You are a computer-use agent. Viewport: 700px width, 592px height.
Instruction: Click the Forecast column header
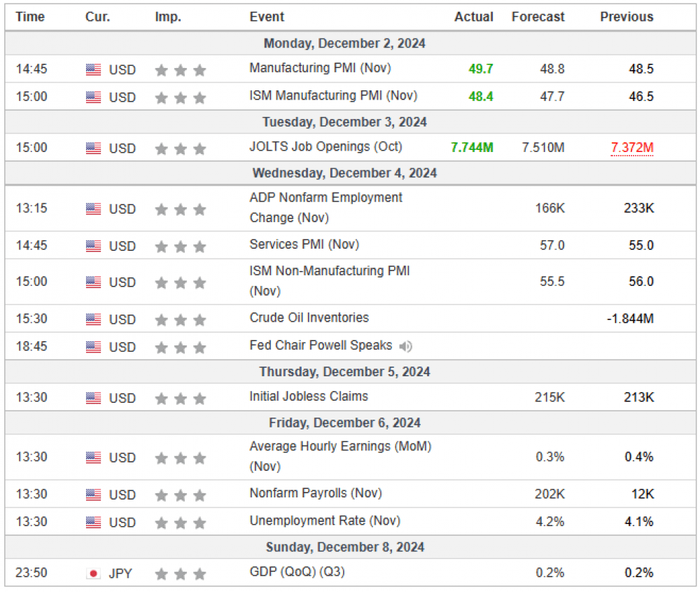pyautogui.click(x=538, y=17)
